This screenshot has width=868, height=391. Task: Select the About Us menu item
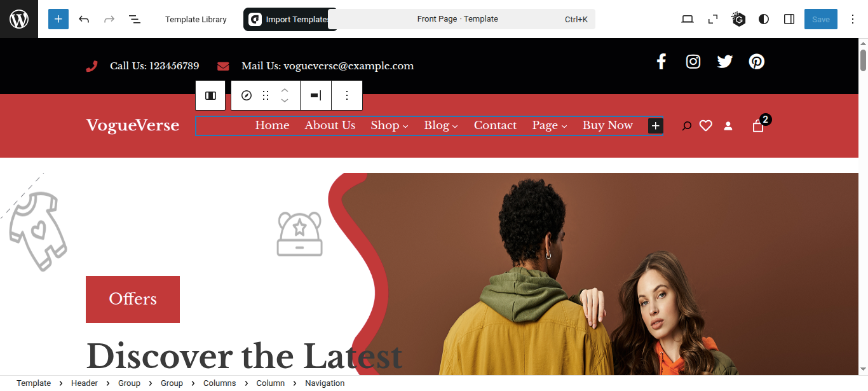[330, 125]
